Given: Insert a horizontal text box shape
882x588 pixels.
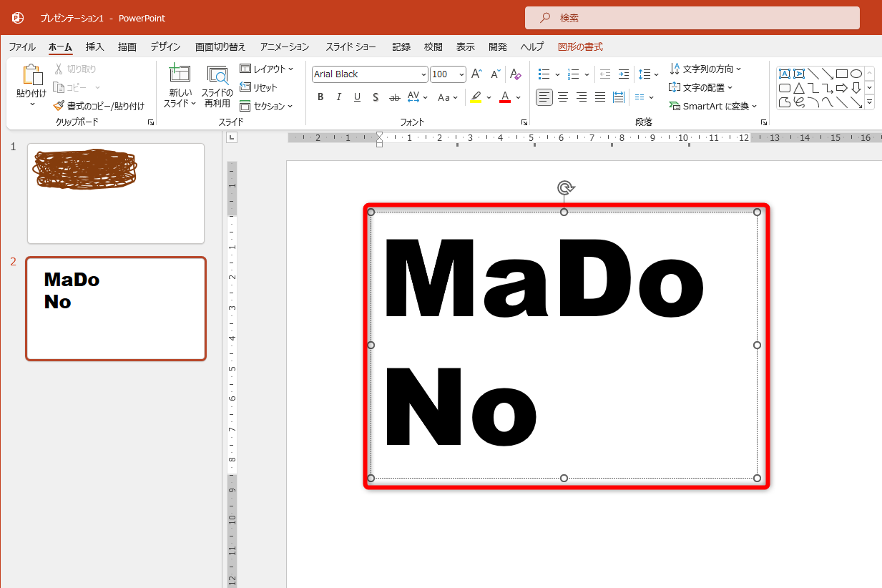Looking at the screenshot, I should click(785, 74).
